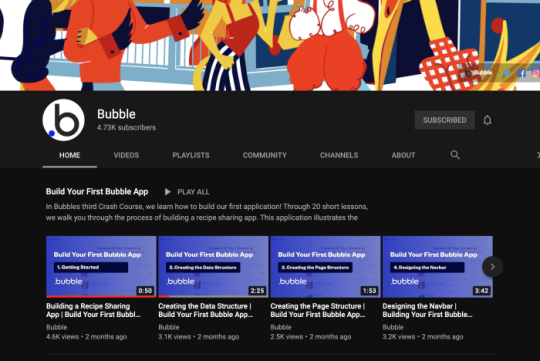The width and height of the screenshot is (540, 361).
Task: Switch to the VIDEOS tab
Action: pyautogui.click(x=126, y=155)
